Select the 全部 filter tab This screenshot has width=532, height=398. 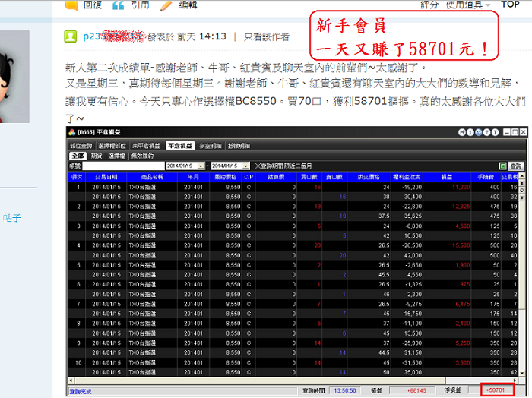[78, 156]
